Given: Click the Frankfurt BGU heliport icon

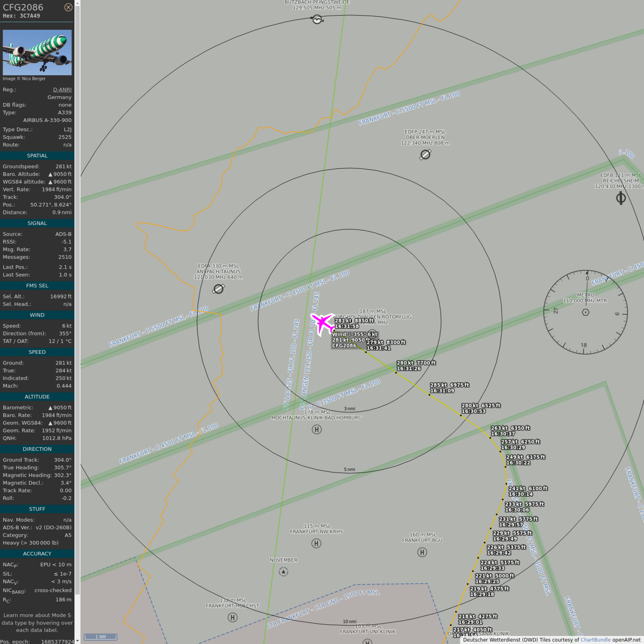Looking at the screenshot, I should (x=422, y=552).
